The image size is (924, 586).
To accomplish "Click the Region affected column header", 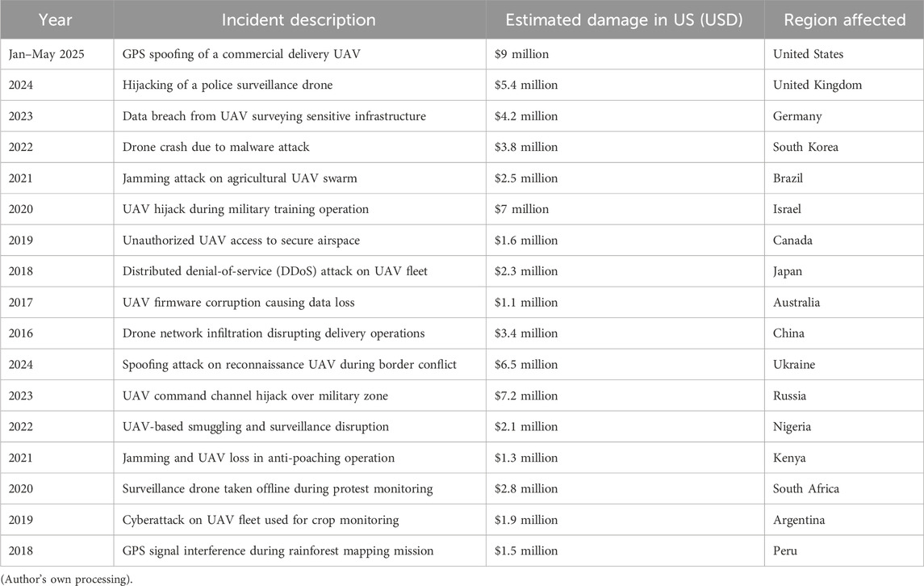I will (843, 19).
